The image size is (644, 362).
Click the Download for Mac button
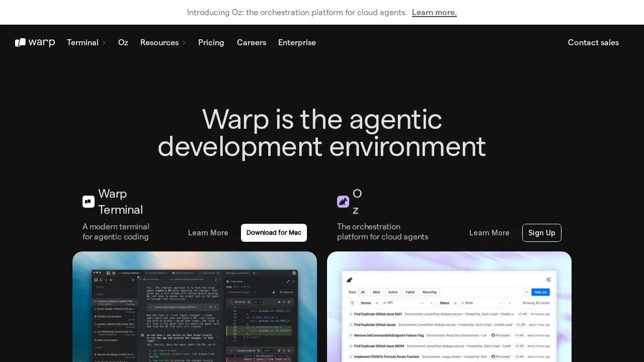274,233
